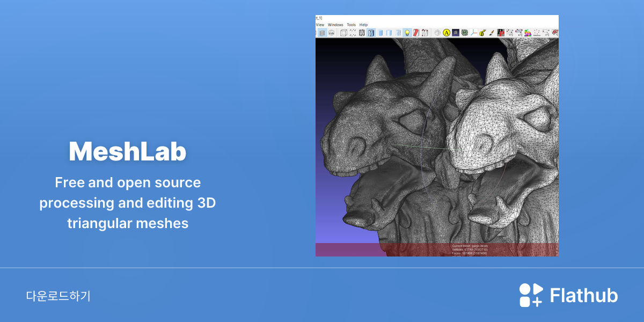This screenshot has height=322, width=644.
Task: Open the red PP pick points tool
Action: [x=501, y=33]
